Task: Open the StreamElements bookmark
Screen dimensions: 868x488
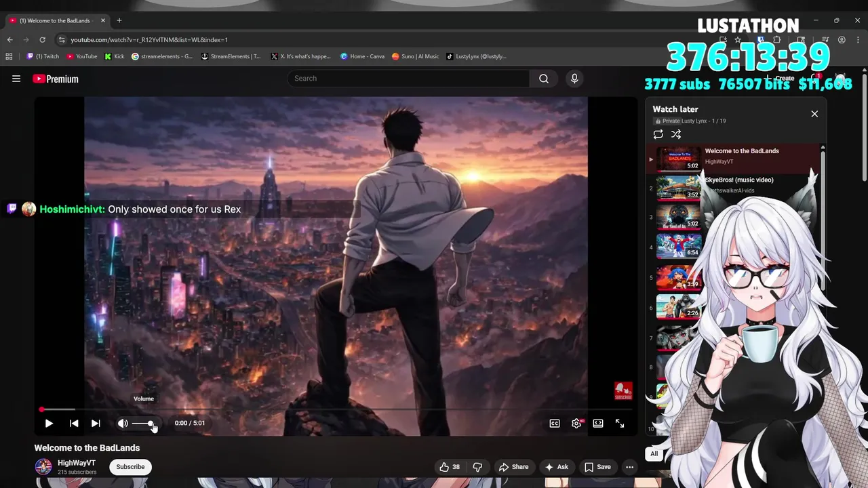Action: coord(231,56)
